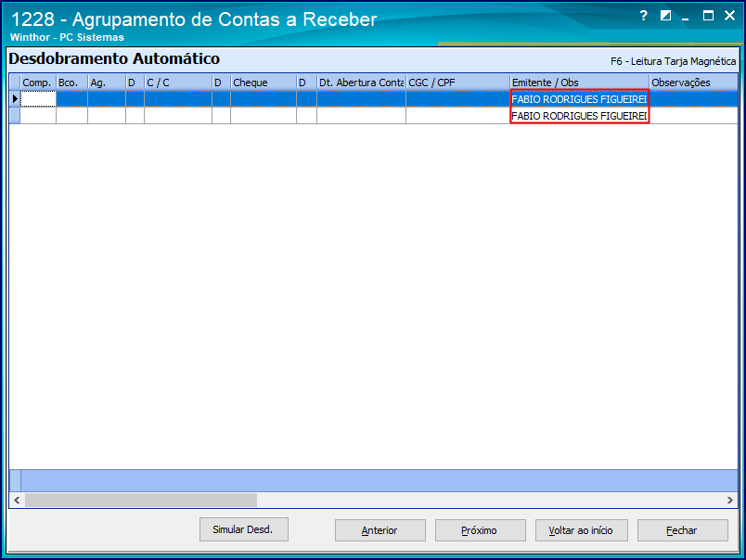Click the Comp. column header
The height and width of the screenshot is (560, 746).
[38, 83]
